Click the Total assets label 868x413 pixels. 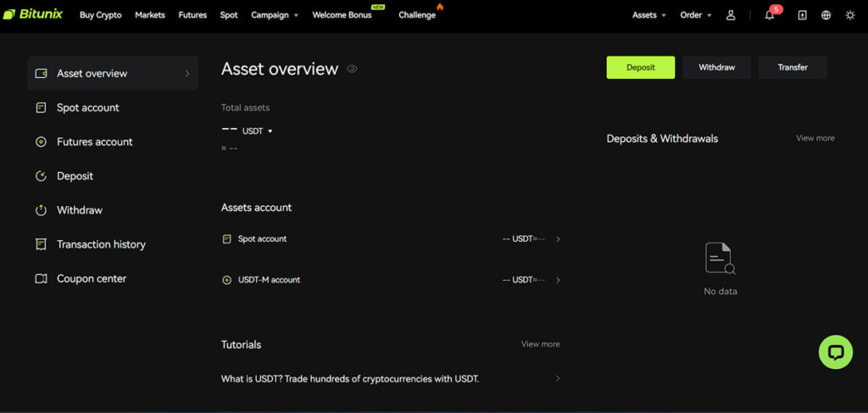(245, 108)
